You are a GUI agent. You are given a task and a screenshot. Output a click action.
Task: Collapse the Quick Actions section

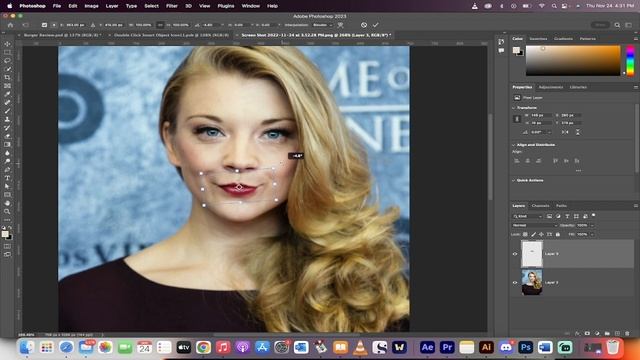(x=513, y=180)
